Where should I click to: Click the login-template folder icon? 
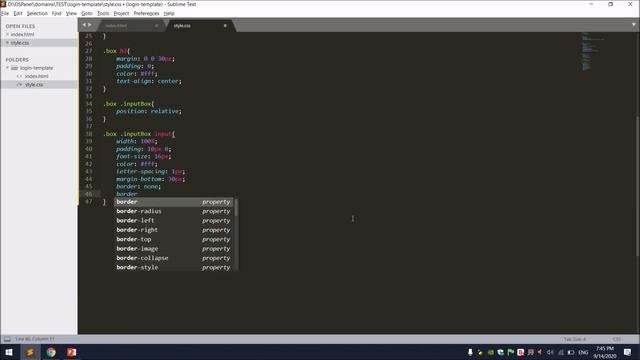point(15,68)
